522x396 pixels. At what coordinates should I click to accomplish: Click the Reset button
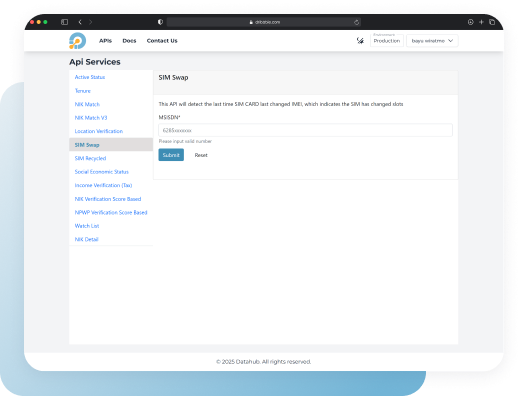click(x=201, y=155)
